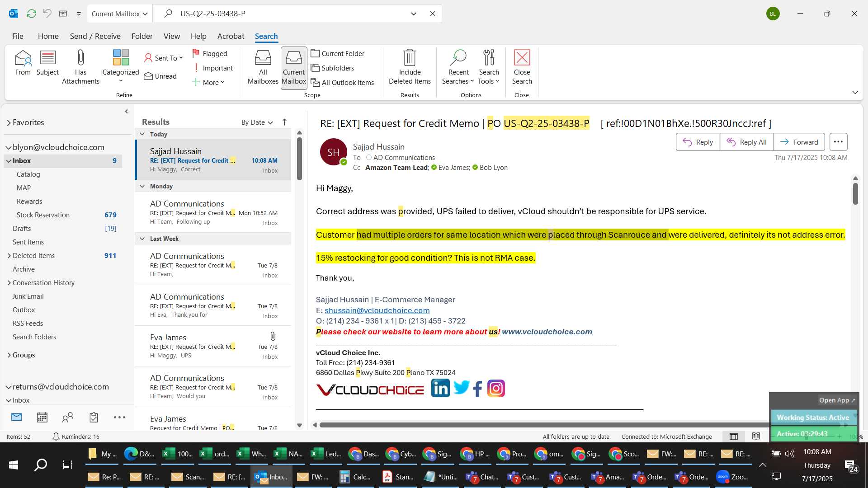Click the Undo icon in title bar

(x=47, y=14)
